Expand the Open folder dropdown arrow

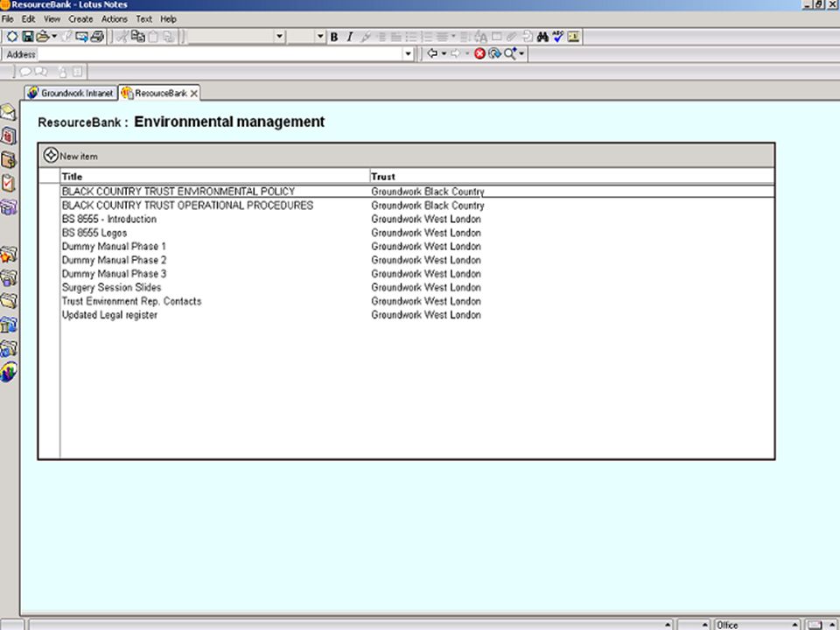[x=54, y=37]
